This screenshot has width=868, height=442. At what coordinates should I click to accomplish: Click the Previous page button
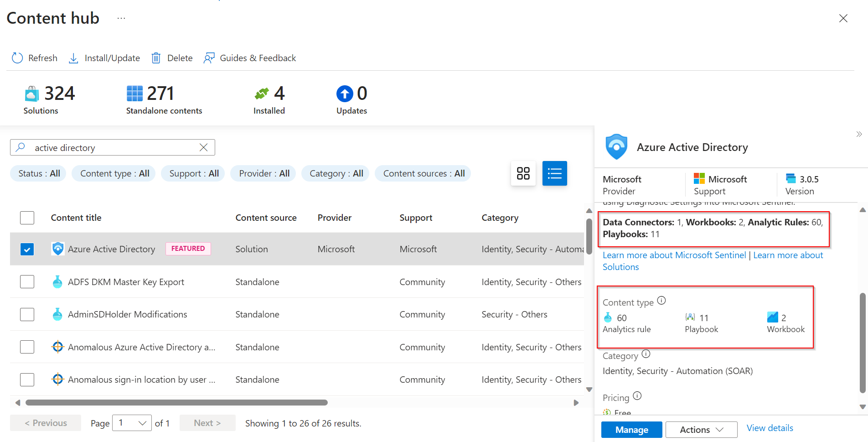coord(46,423)
